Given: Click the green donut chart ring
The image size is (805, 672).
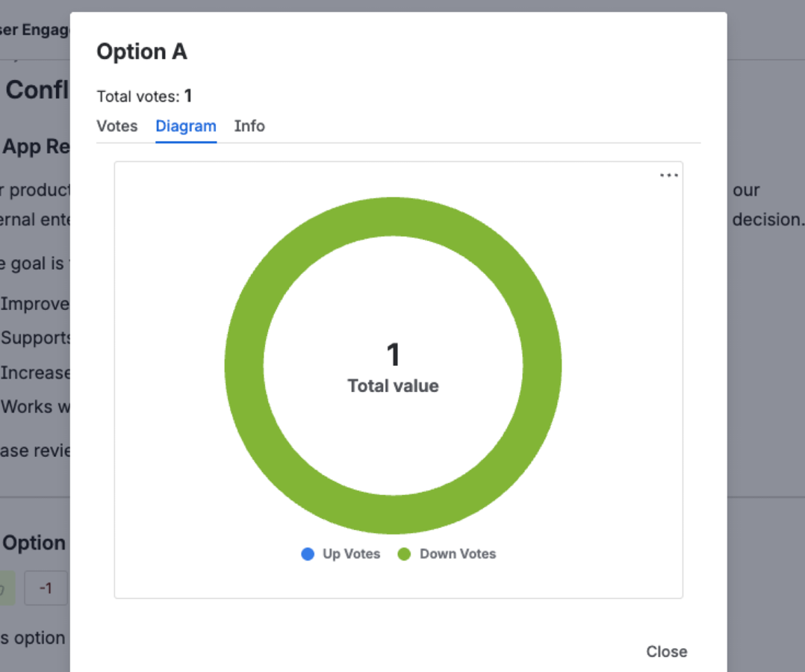Looking at the screenshot, I should point(244,366).
